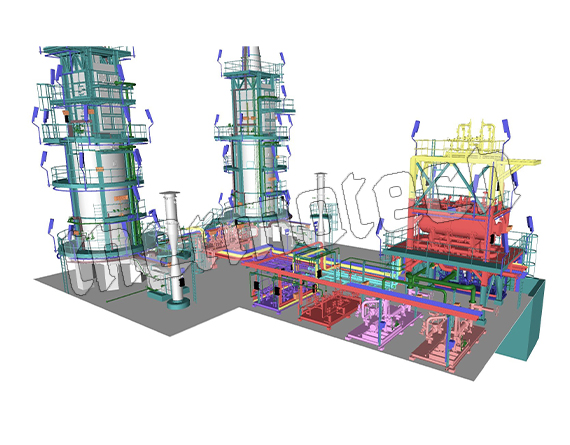
Task: Select the middle tower with chimney
Action: point(254,138)
